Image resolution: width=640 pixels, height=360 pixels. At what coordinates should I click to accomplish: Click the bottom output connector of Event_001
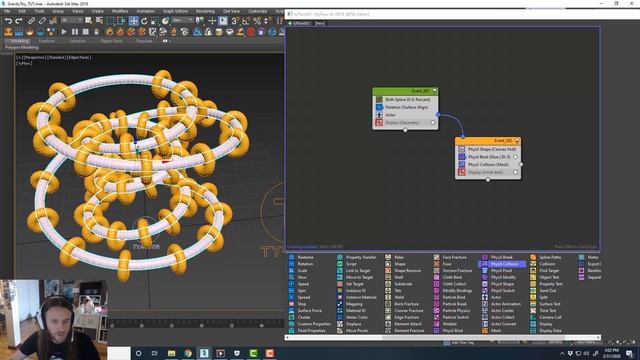click(405, 130)
